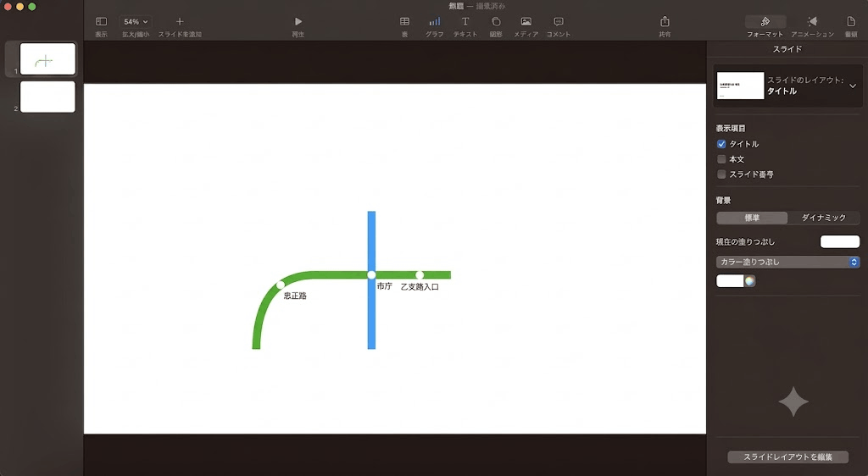
Task: Open the Share (共有) toolbar icon
Action: coord(665,21)
